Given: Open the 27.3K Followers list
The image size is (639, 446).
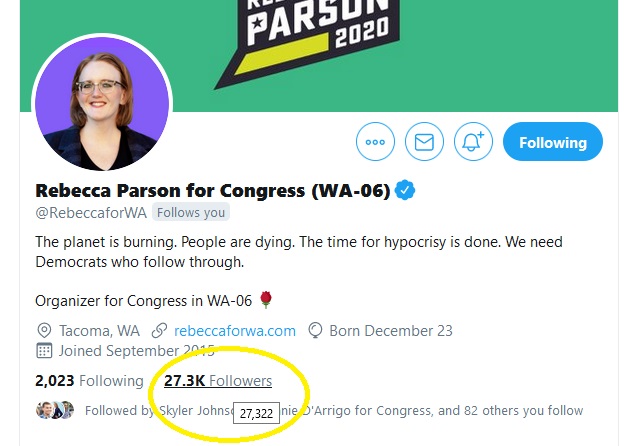Looking at the screenshot, I should (218, 381).
